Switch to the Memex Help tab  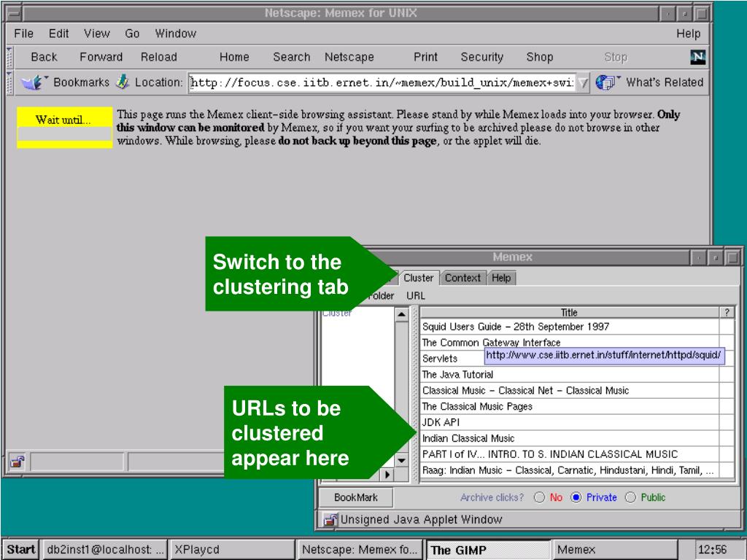[501, 278]
